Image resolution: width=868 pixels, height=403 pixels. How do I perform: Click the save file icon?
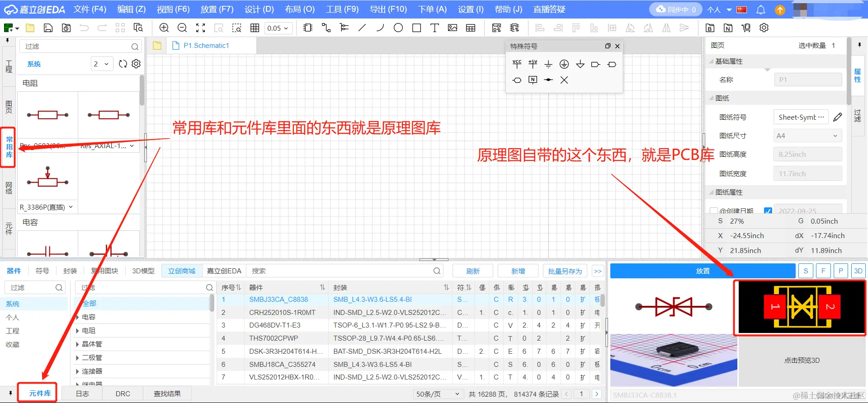pyautogui.click(x=48, y=28)
